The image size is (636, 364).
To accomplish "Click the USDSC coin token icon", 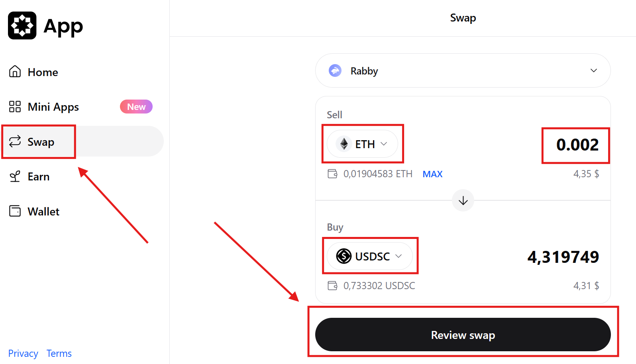I will pos(344,256).
